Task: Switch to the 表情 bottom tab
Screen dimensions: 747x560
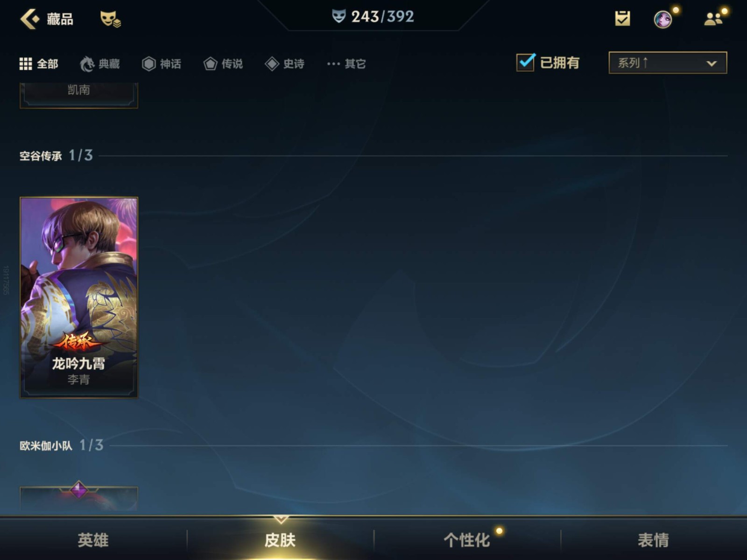Action: pos(653,540)
